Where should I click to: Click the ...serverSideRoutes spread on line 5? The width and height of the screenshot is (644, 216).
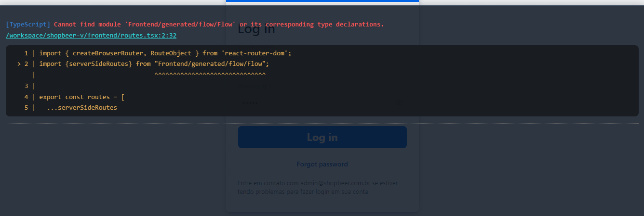click(x=82, y=108)
